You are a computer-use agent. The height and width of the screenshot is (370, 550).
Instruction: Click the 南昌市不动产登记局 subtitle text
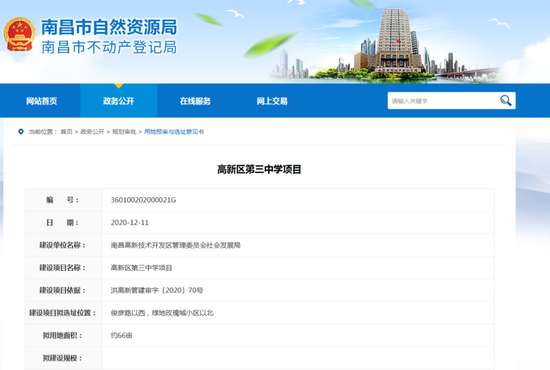[109, 47]
